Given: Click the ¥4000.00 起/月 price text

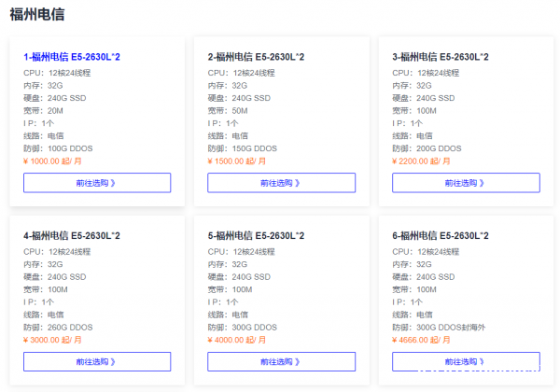Looking at the screenshot, I should [x=237, y=341].
